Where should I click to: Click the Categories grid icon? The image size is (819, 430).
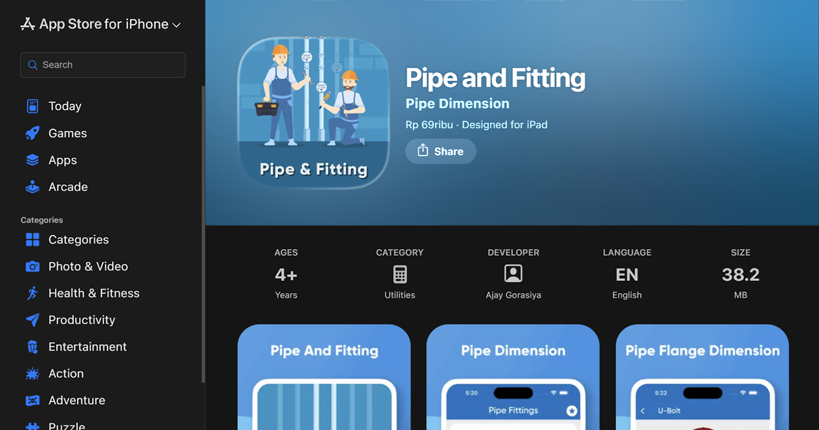pos(32,239)
